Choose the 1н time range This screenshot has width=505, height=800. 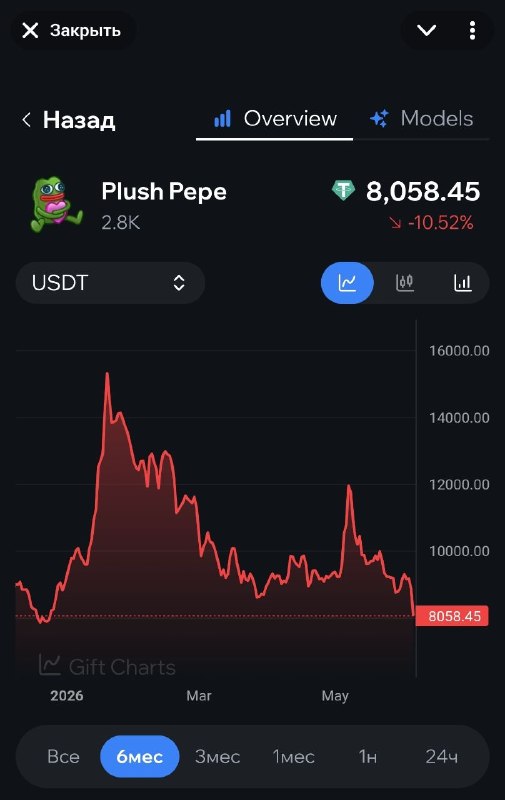pos(368,756)
